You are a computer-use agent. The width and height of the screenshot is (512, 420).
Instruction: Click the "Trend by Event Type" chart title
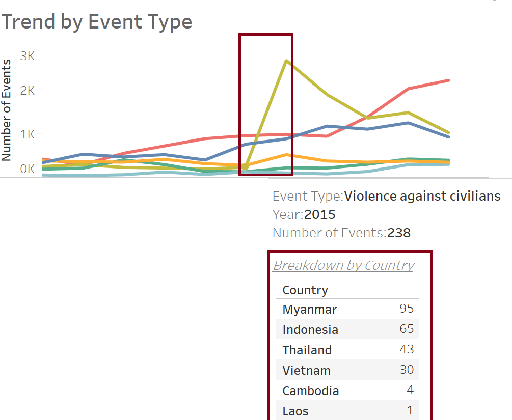(97, 22)
